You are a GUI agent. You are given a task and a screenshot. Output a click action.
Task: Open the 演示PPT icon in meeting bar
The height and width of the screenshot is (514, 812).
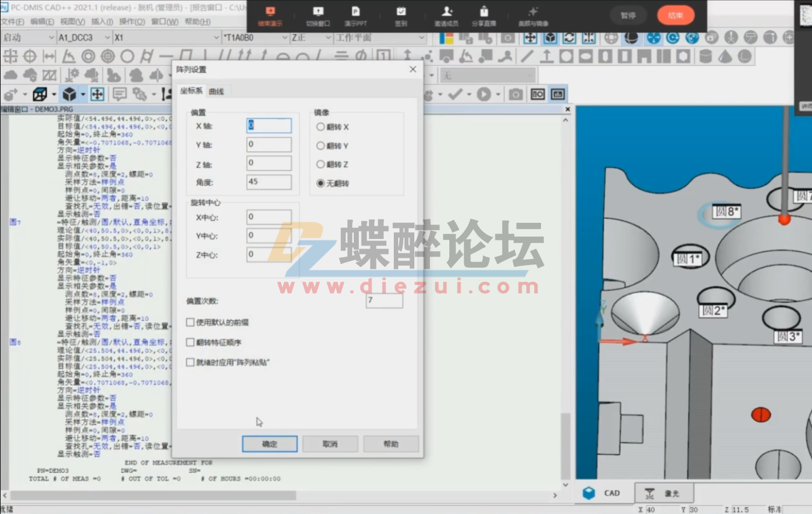pos(355,16)
